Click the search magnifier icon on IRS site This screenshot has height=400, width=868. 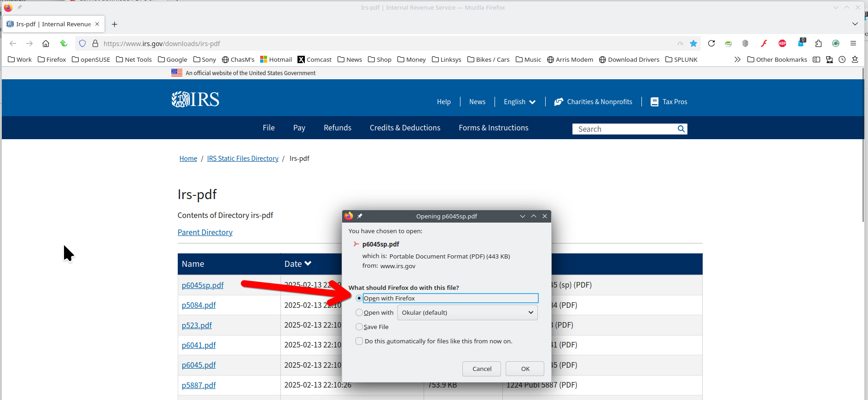click(681, 129)
